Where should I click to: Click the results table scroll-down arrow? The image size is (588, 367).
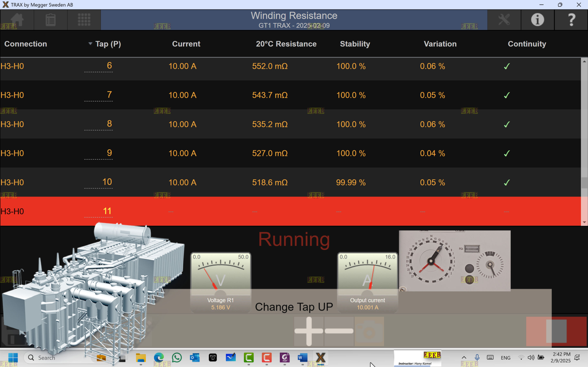(584, 222)
